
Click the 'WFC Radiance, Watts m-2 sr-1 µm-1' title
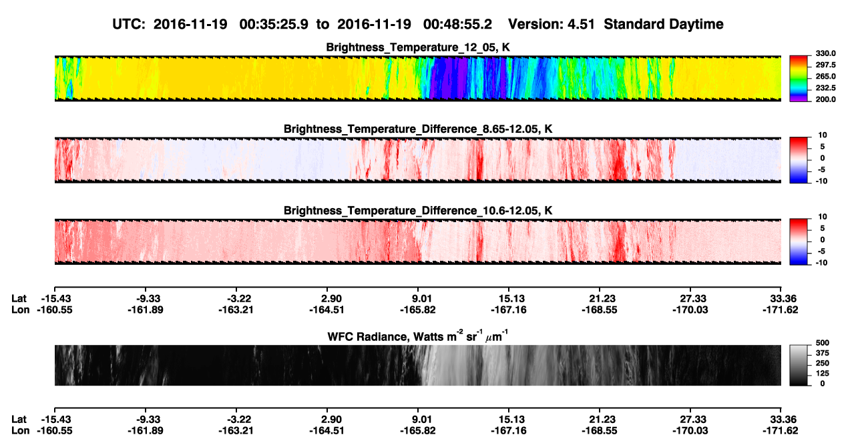pyautogui.click(x=418, y=336)
